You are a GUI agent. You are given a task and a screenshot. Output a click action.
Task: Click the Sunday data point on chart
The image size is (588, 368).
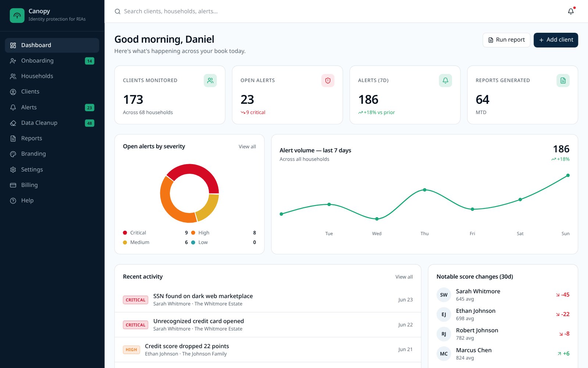coord(568,175)
